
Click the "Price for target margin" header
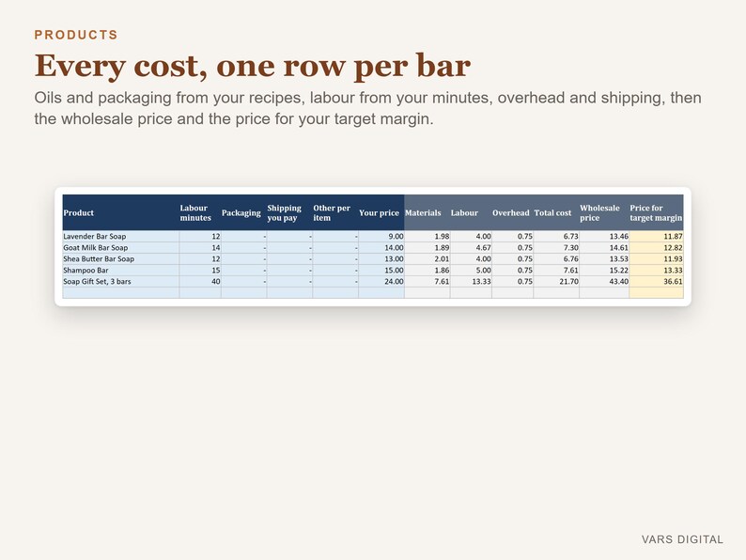656,212
